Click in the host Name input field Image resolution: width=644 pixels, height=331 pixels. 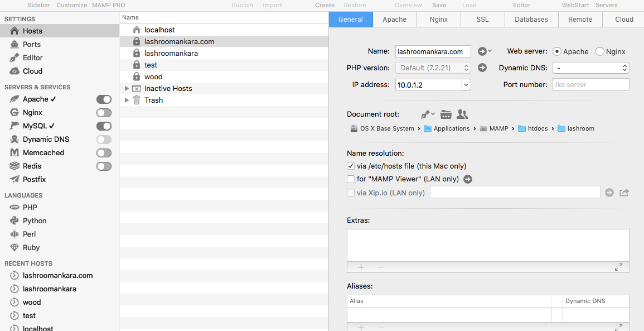pos(433,51)
